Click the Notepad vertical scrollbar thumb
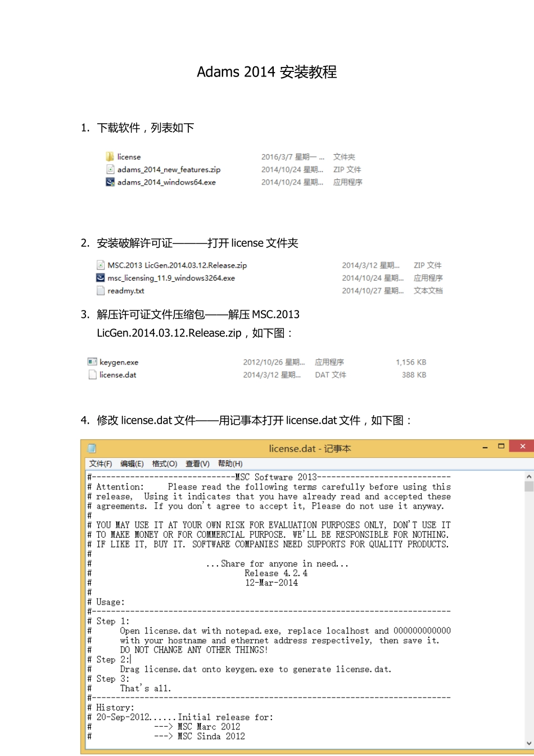The image size is (534, 756). point(529,487)
